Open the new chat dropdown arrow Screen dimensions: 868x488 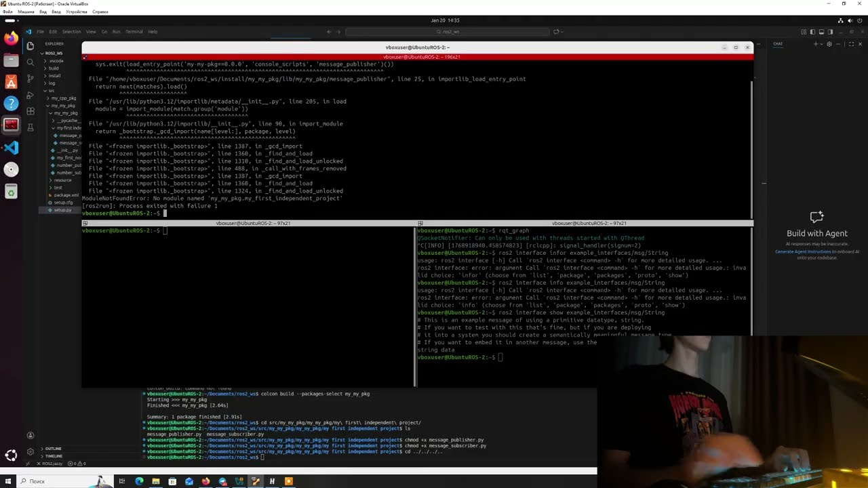(822, 44)
